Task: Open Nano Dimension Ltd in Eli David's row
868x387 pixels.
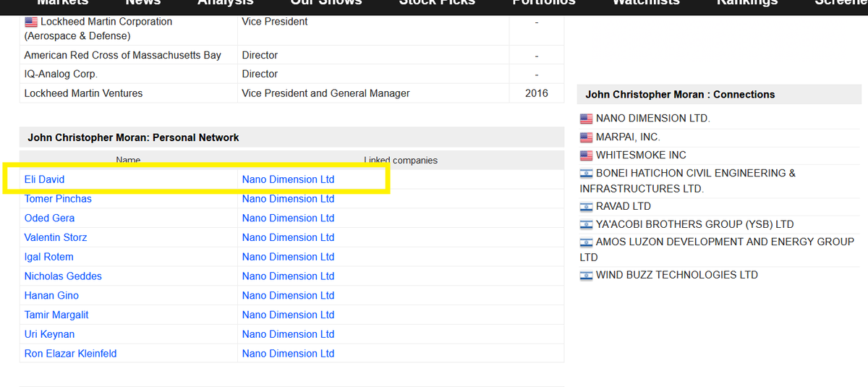Action: click(288, 179)
